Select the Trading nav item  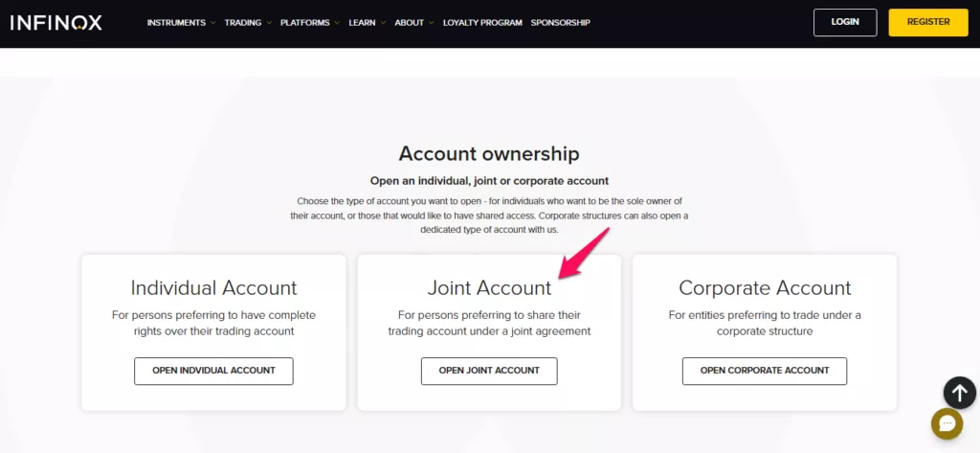(243, 23)
